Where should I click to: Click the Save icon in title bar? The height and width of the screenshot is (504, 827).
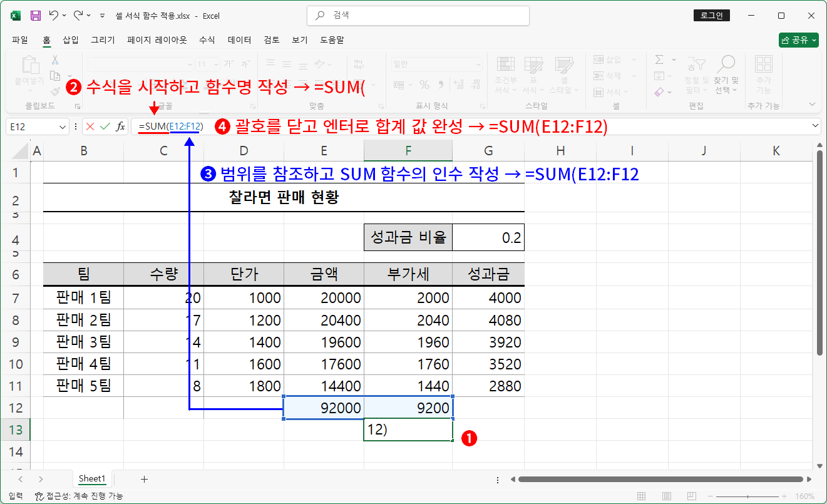point(36,15)
